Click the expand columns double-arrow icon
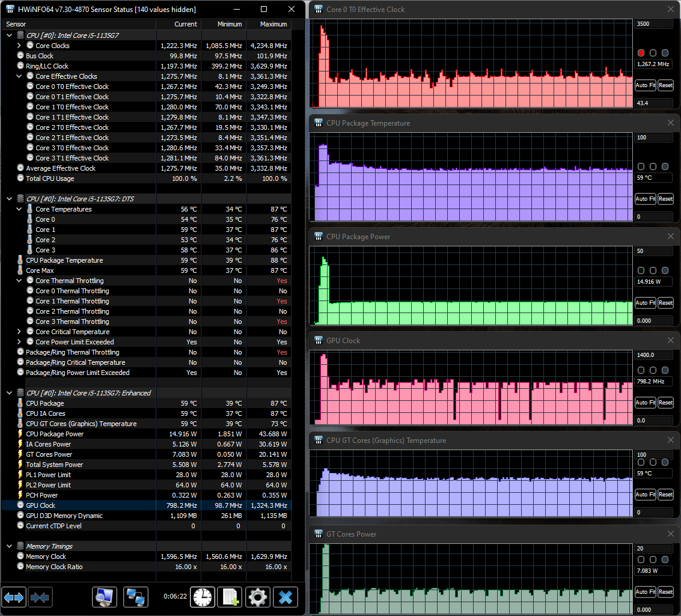The image size is (681, 616). click(15, 597)
